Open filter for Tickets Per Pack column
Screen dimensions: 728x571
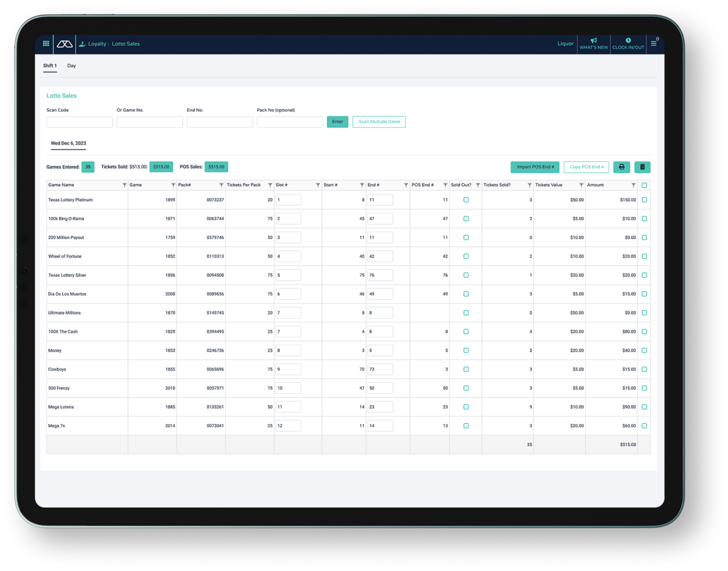click(270, 185)
